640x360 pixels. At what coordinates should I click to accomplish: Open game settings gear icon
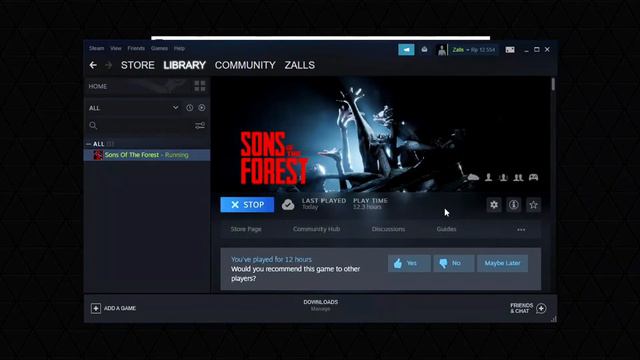[494, 204]
